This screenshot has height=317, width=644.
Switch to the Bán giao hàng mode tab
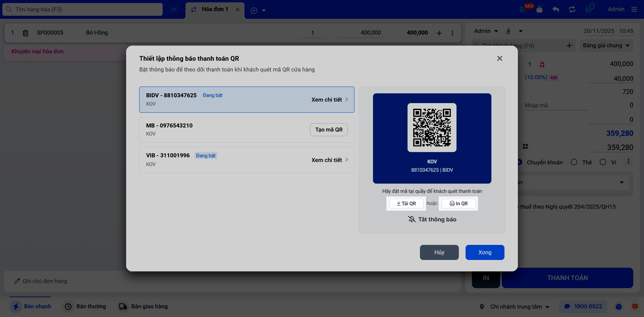pyautogui.click(x=143, y=307)
